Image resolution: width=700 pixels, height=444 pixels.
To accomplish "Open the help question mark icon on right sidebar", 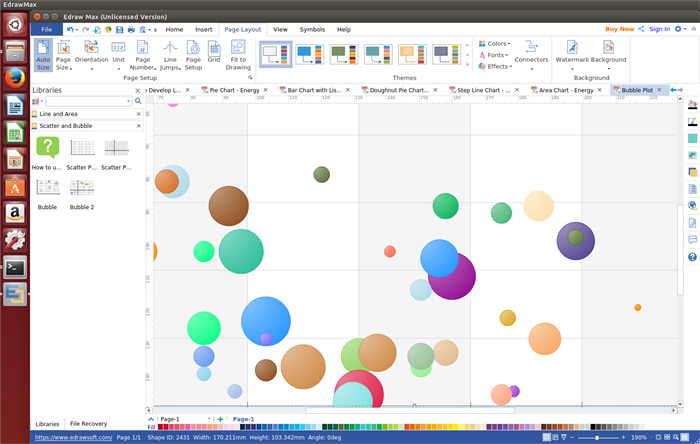I will (x=692, y=257).
